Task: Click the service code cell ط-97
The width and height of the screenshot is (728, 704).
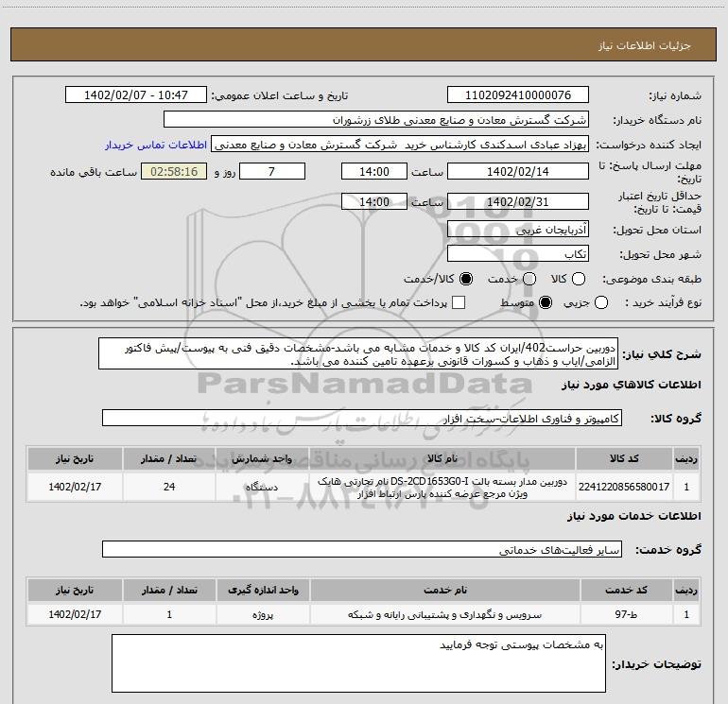Action: [x=626, y=614]
